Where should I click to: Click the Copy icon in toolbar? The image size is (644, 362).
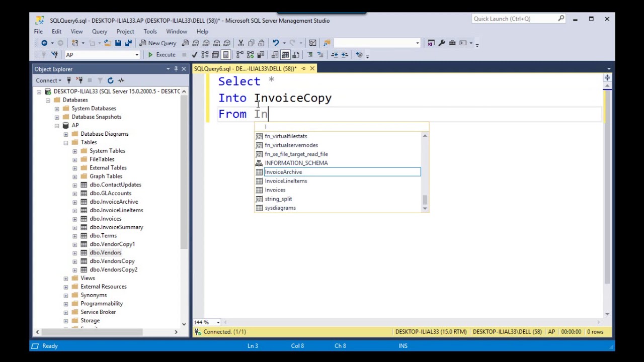[251, 43]
